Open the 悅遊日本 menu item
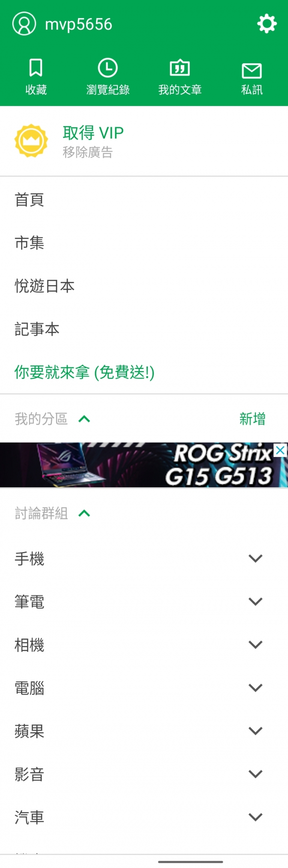Image resolution: width=288 pixels, height=868 pixels. tap(144, 286)
